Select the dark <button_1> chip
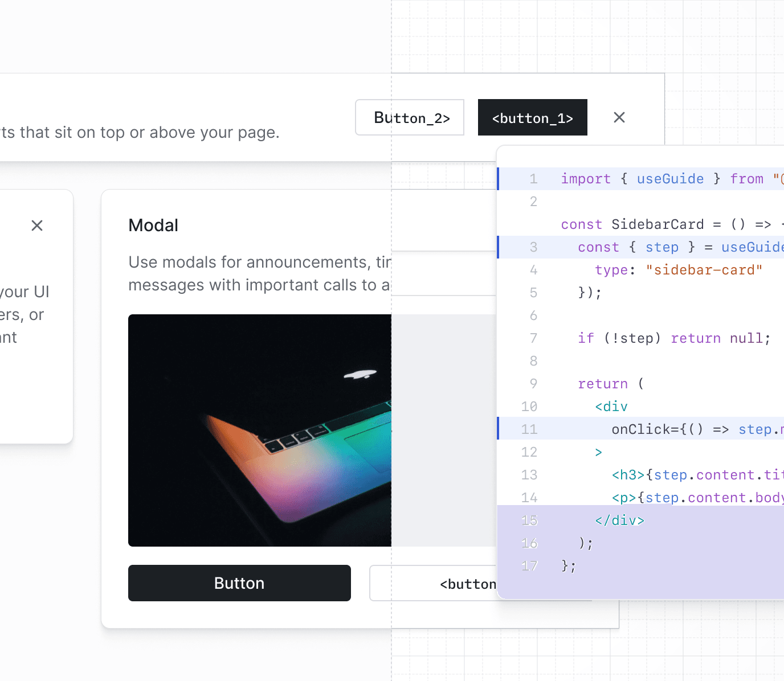Viewport: 784px width, 681px height. [x=532, y=117]
